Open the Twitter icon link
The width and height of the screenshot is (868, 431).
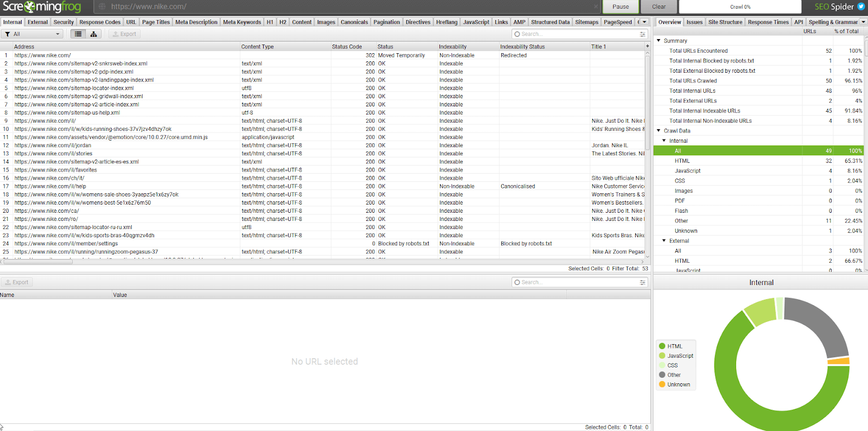point(861,7)
